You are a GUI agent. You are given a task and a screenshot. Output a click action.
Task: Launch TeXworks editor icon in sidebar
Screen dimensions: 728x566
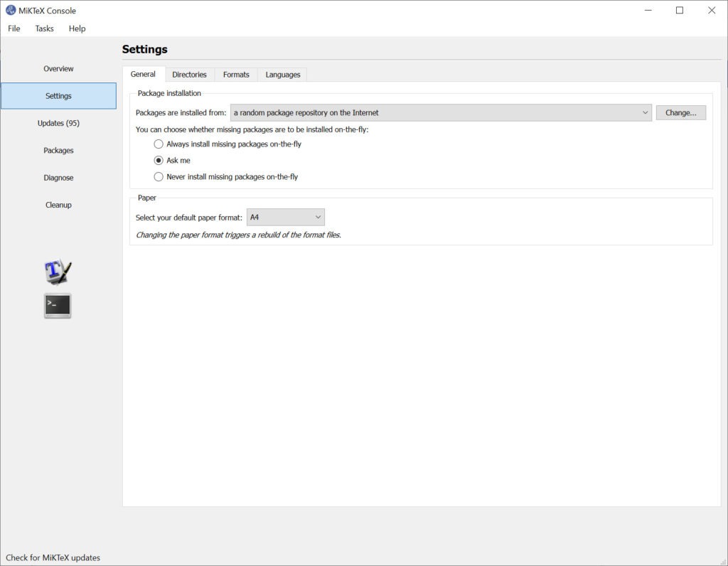click(58, 272)
